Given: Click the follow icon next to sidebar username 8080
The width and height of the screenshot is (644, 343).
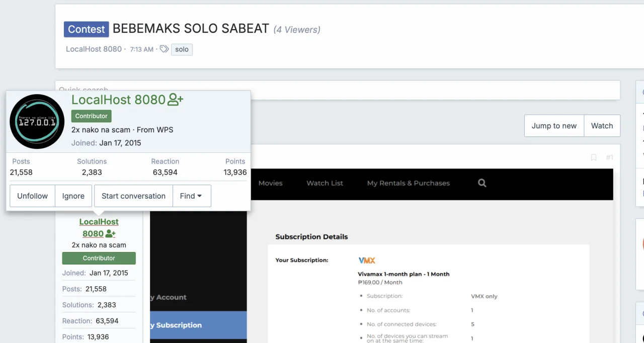Looking at the screenshot, I should [111, 234].
